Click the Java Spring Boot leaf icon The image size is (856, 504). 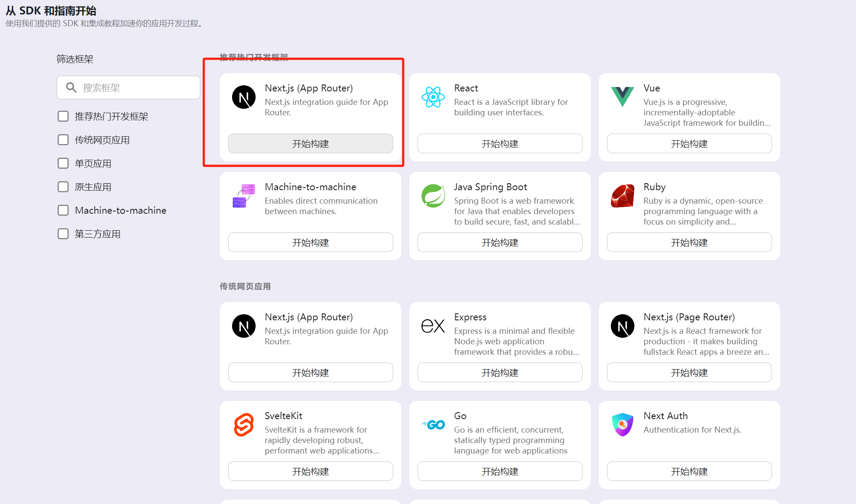[433, 196]
